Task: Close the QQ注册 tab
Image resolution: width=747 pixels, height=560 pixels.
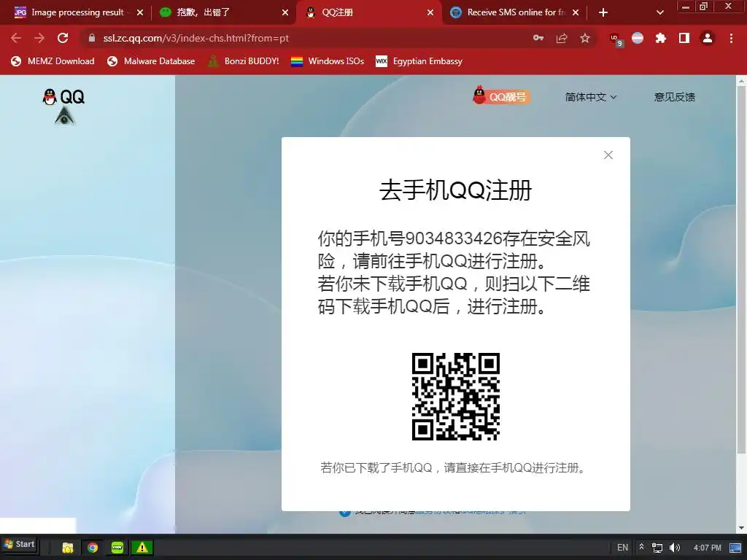Action: pyautogui.click(x=430, y=13)
